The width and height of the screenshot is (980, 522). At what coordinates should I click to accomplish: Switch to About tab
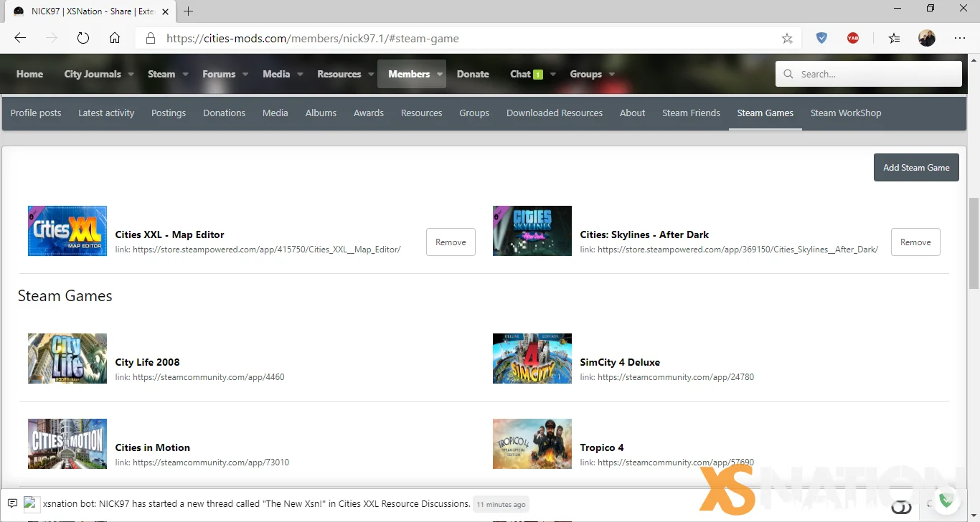[633, 113]
